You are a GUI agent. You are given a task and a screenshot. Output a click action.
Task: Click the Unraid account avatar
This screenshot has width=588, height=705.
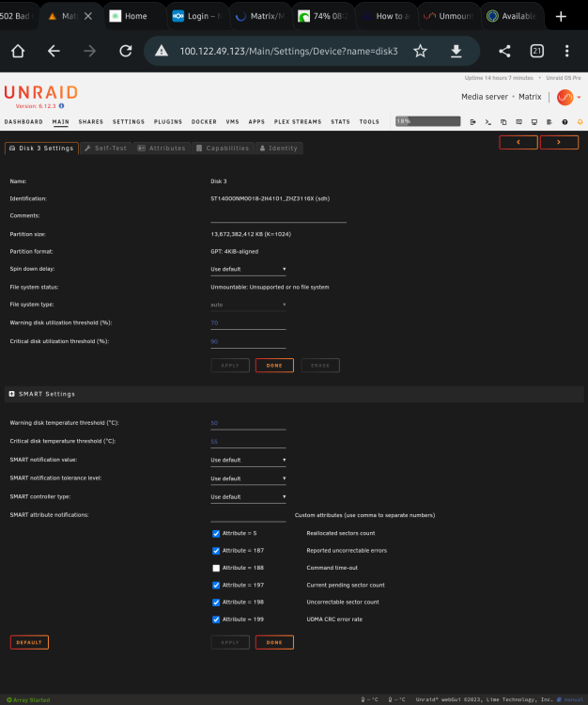[x=565, y=97]
